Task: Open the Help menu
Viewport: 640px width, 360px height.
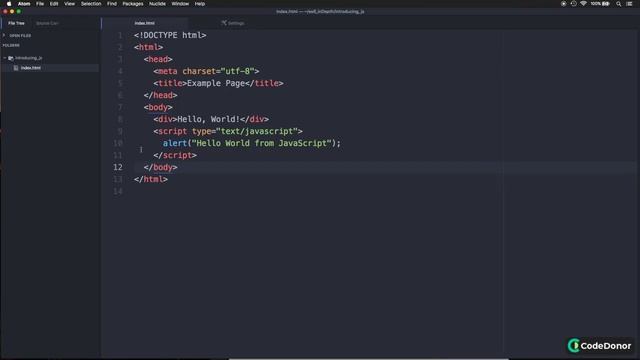Action: pyautogui.click(x=200, y=4)
